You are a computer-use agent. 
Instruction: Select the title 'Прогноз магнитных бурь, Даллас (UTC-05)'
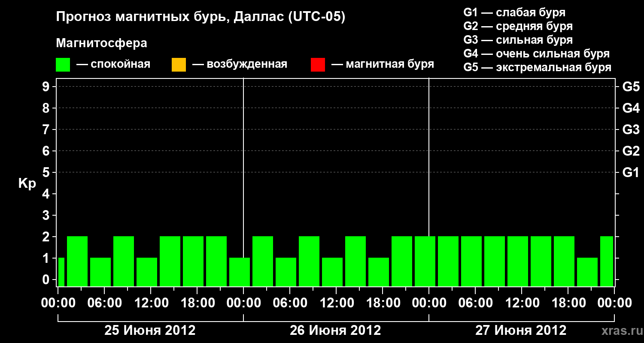(201, 17)
